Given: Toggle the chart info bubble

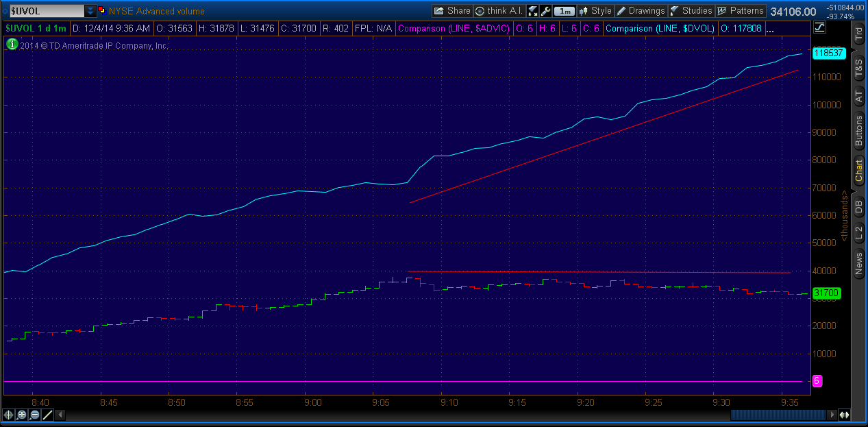Looking at the screenshot, I should click(10, 44).
